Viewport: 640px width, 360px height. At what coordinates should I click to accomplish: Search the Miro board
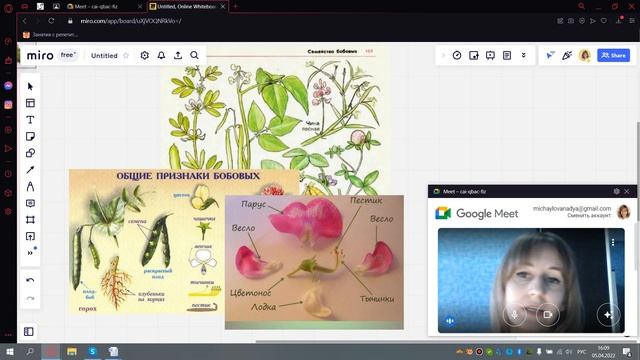(x=194, y=55)
